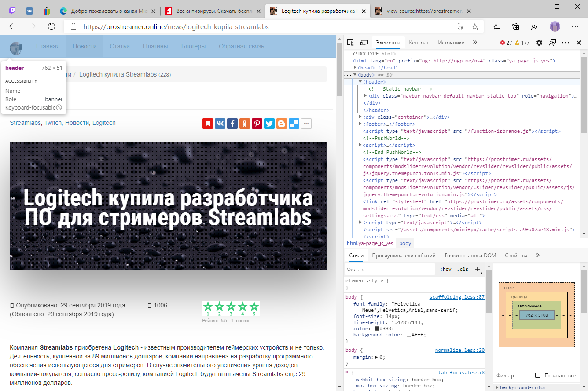
Task: Expand background-color computed property
Action: (497, 387)
